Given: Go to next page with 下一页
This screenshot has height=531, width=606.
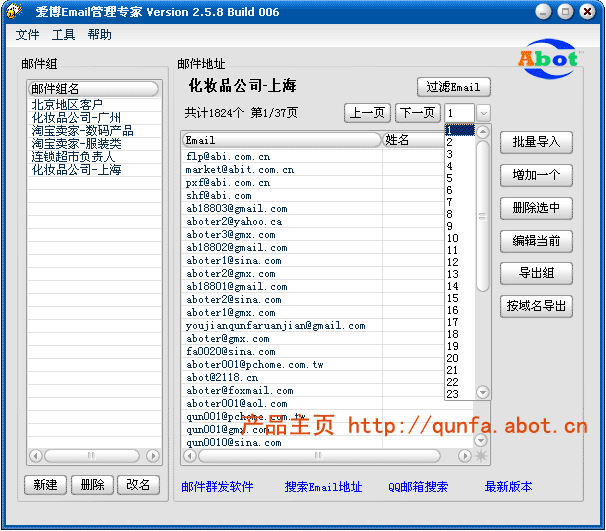Looking at the screenshot, I should (417, 113).
